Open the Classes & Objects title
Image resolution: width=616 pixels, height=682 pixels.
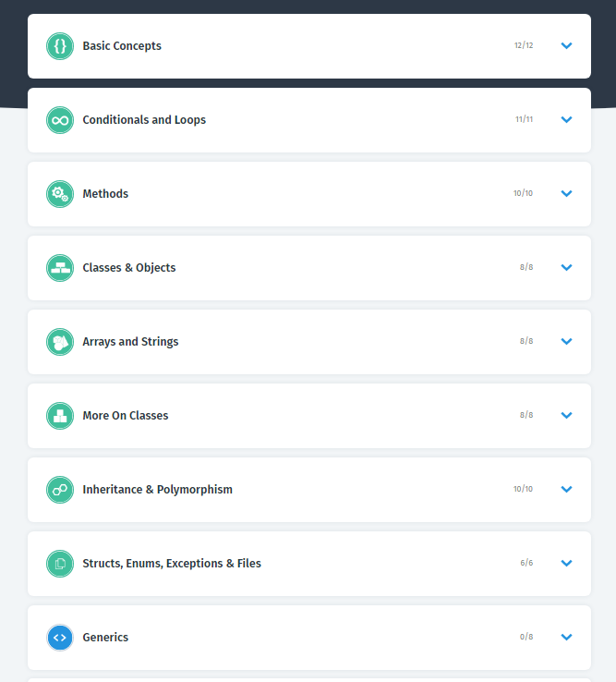(129, 268)
